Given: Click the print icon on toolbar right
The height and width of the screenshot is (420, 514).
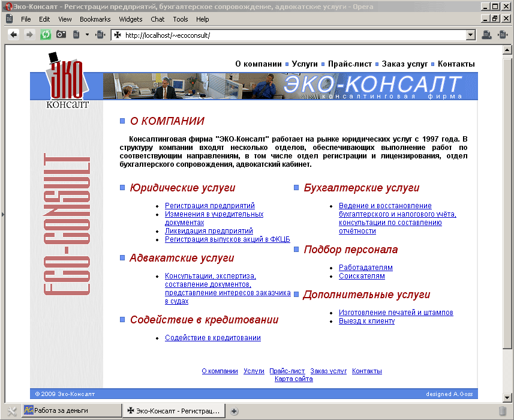Looking at the screenshot, I should (x=487, y=34).
